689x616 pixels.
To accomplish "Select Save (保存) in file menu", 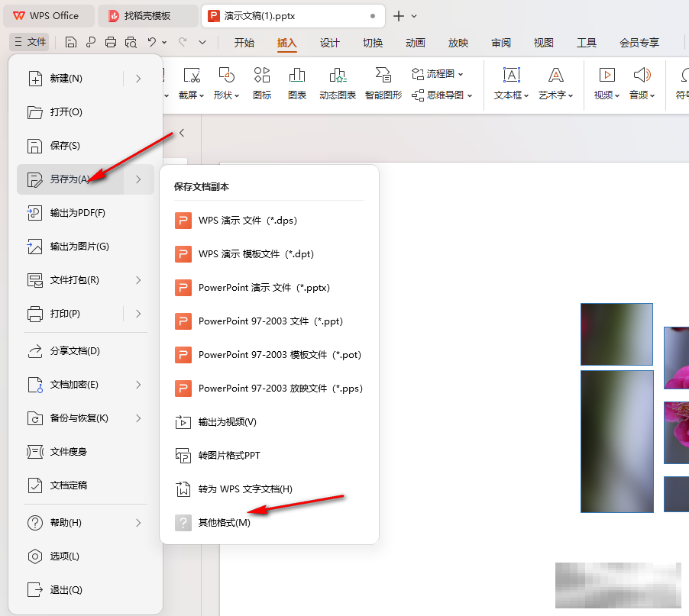I will (x=86, y=146).
